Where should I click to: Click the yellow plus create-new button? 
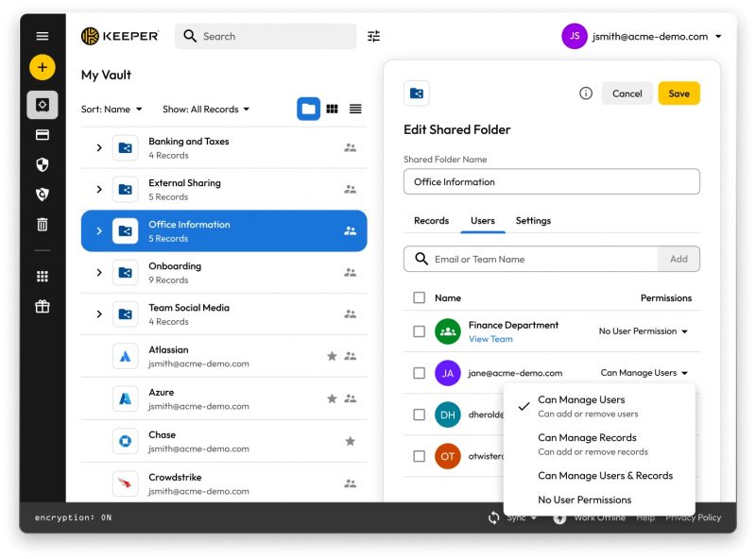[42, 67]
